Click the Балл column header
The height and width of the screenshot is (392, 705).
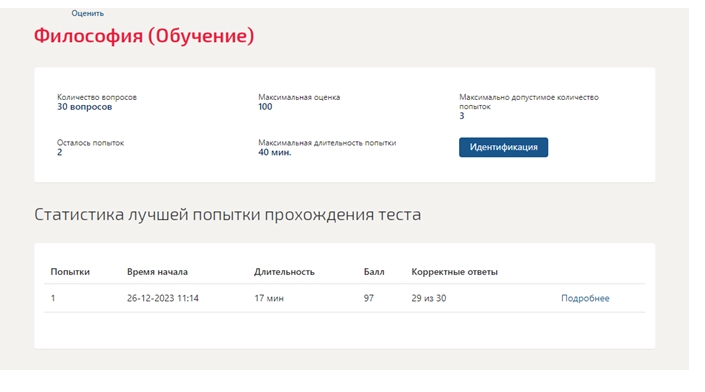(374, 272)
